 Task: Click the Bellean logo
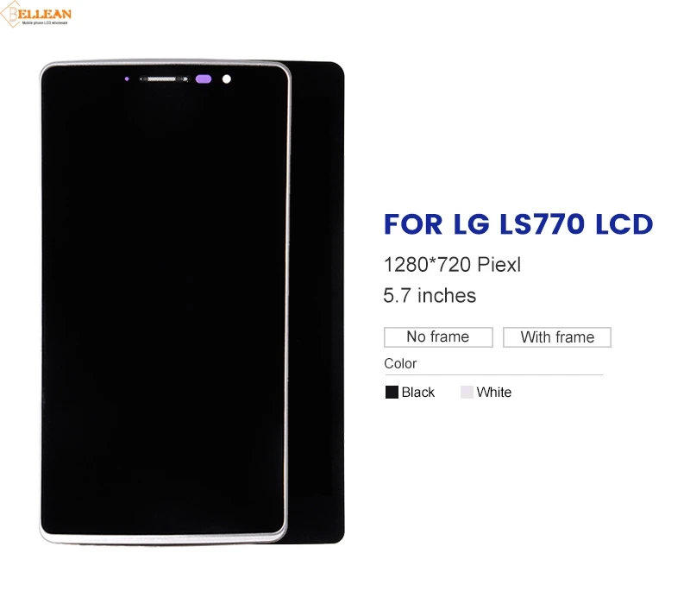click(x=36, y=15)
